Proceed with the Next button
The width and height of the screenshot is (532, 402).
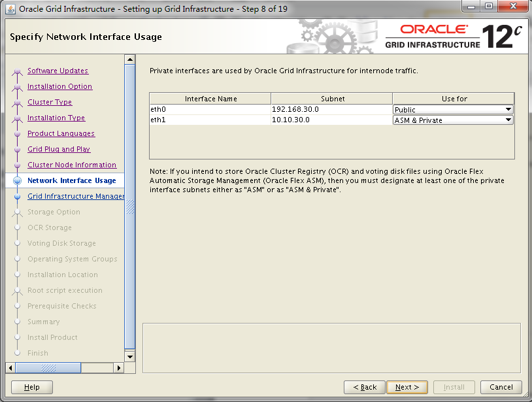[407, 387]
